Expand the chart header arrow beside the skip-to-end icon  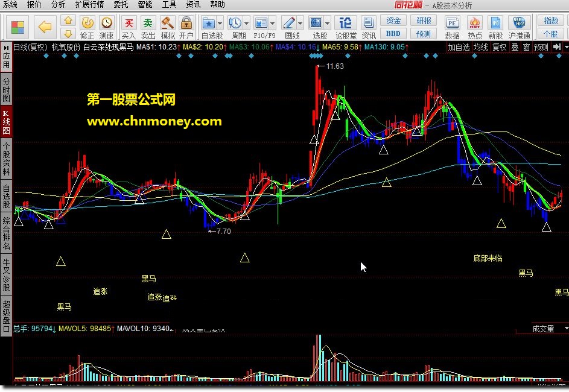pos(566,47)
